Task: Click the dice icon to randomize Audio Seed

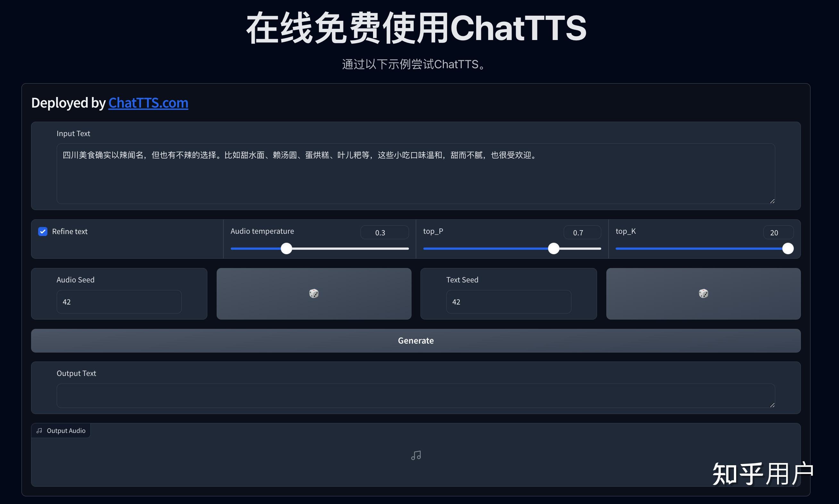Action: click(x=313, y=293)
